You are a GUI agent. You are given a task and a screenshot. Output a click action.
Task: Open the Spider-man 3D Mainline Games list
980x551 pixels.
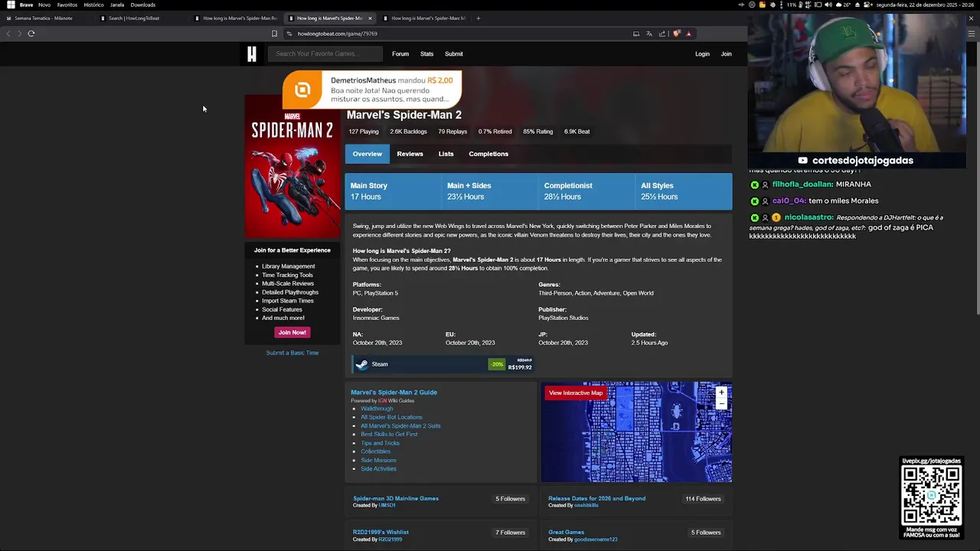pos(396,498)
